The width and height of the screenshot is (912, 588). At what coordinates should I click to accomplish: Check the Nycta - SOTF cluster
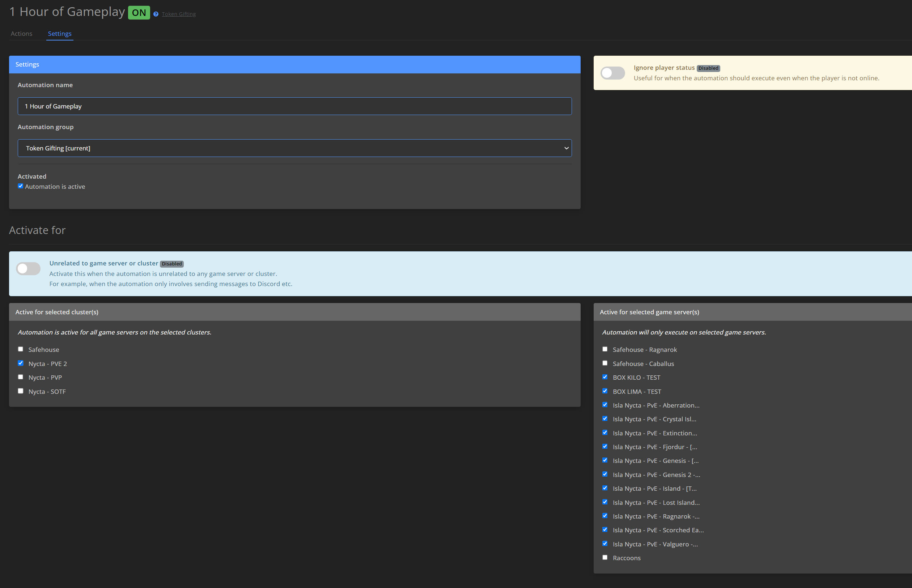pyautogui.click(x=21, y=391)
